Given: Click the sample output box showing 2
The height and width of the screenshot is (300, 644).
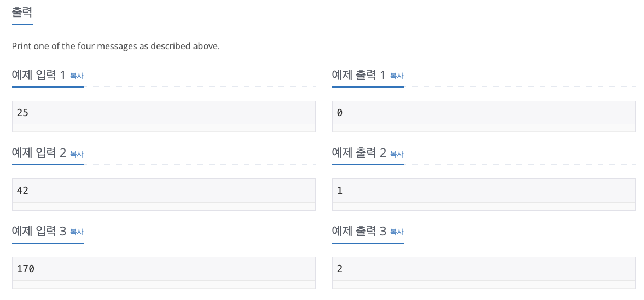Looking at the screenshot, I should point(484,269).
